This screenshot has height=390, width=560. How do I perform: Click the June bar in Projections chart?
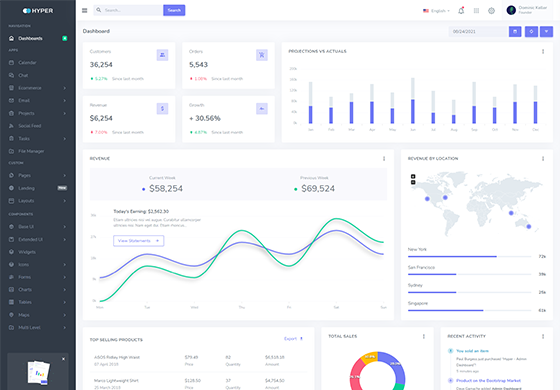tap(413, 111)
